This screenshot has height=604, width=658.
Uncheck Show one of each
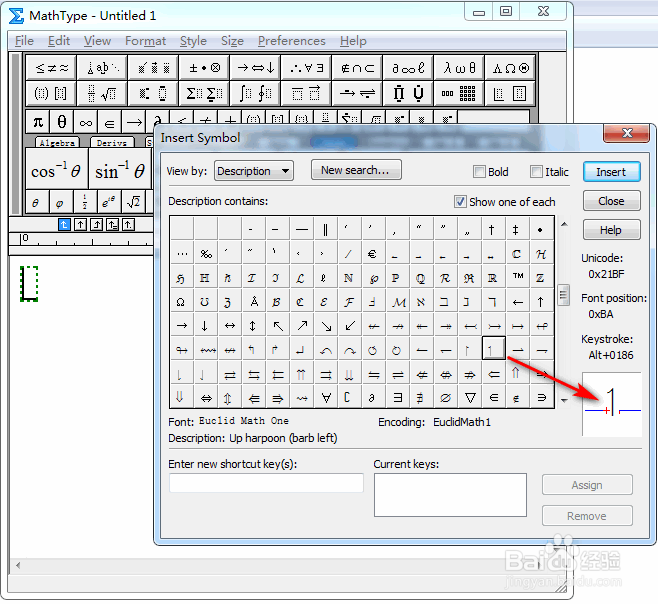tap(460, 202)
